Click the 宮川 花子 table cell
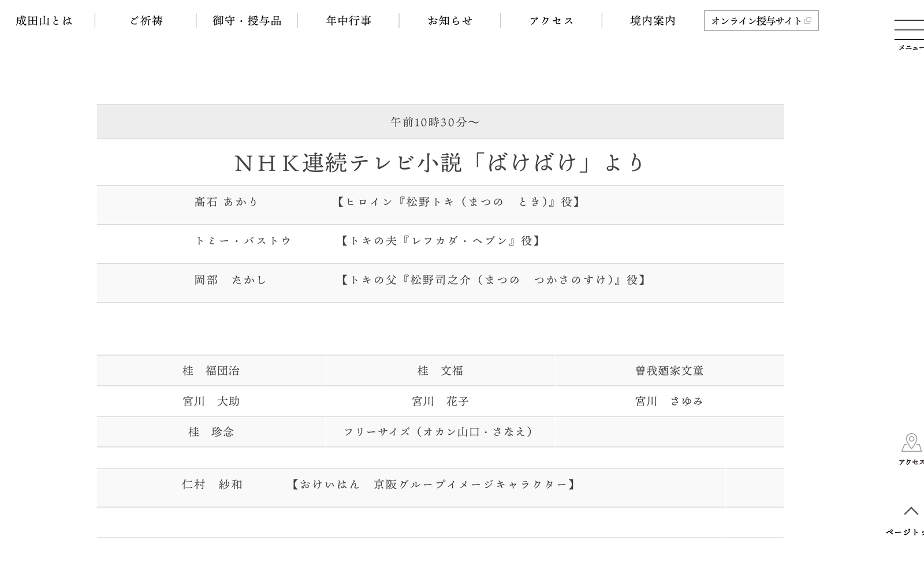Screen dimensions: 924x570 440,401
